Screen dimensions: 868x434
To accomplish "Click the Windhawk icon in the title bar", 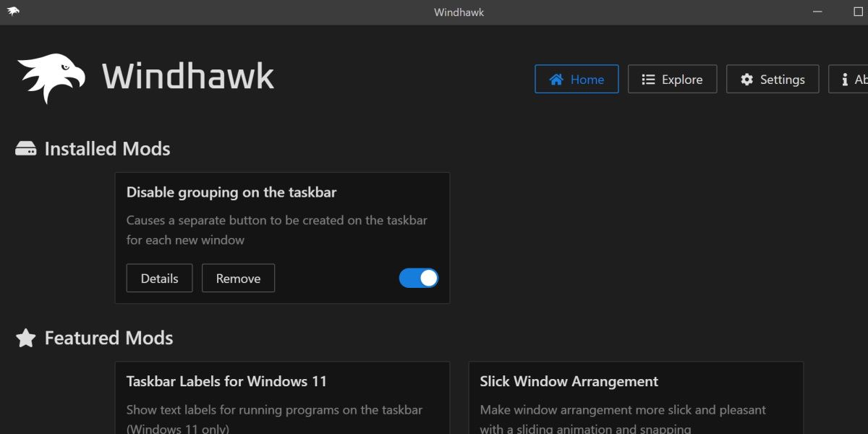I will click(14, 12).
